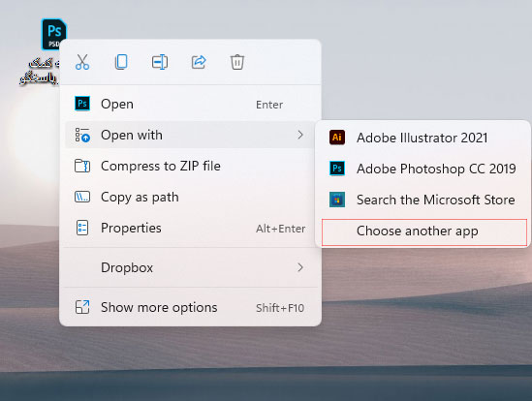This screenshot has width=532, height=401.
Task: Open file with Adobe Photoshop CC 2019
Action: point(423,169)
